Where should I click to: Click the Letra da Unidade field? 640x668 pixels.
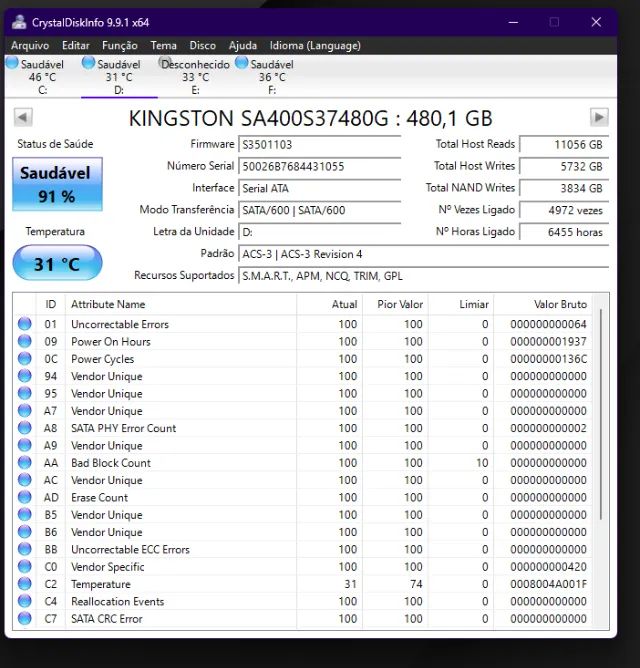coord(320,232)
